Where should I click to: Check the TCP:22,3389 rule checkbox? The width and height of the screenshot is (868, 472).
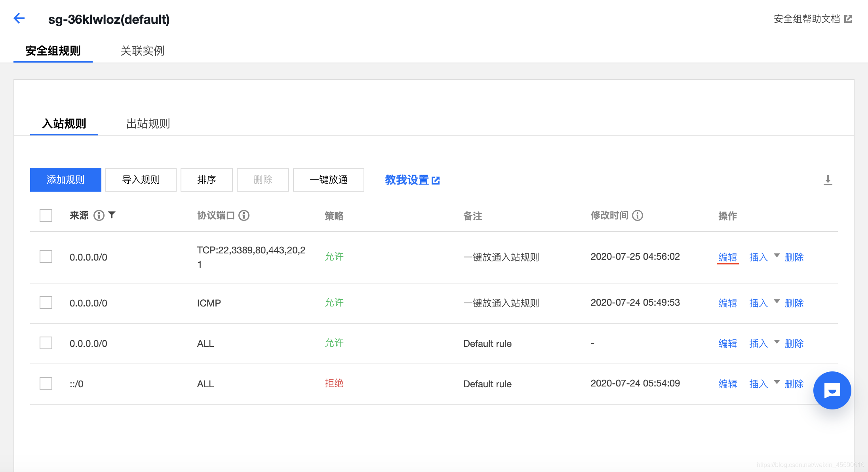(x=46, y=257)
